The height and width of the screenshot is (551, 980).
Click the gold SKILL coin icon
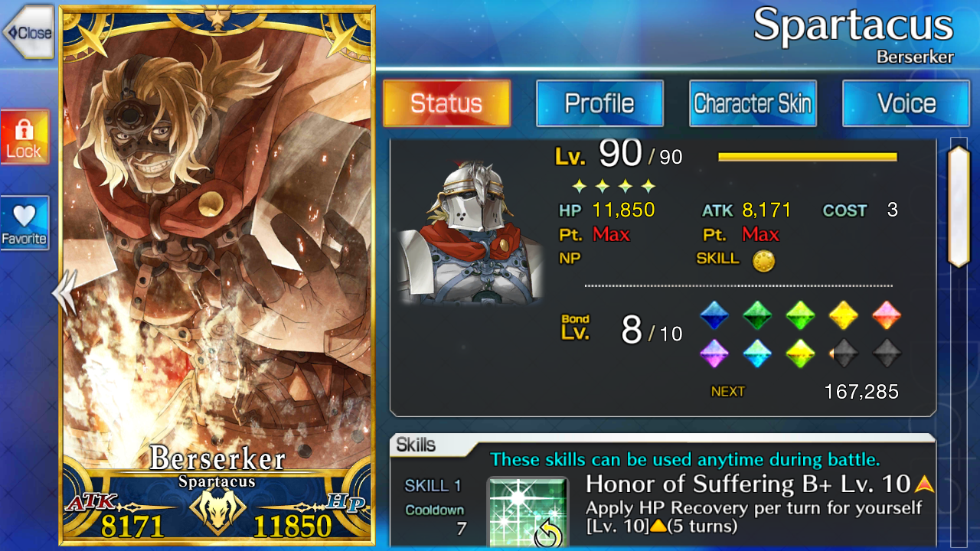click(763, 261)
